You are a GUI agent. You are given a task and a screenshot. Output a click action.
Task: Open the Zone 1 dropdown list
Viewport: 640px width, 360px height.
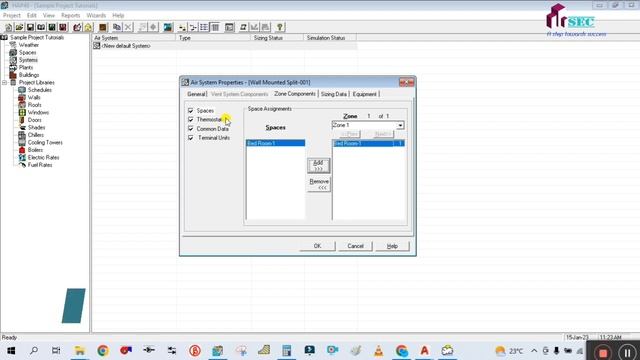[400, 125]
